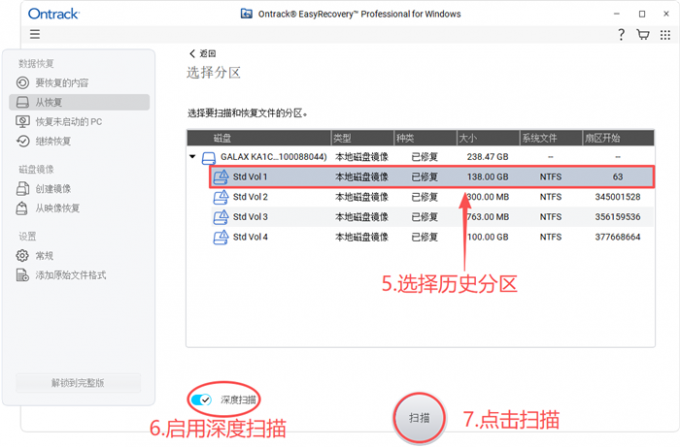Viewport: 680px width, 447px height.
Task: Collapse the GALAX KA1C disk tree
Action: (193, 157)
